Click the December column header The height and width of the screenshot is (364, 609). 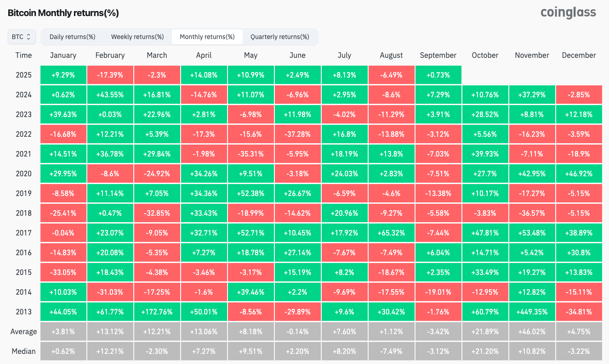click(579, 55)
